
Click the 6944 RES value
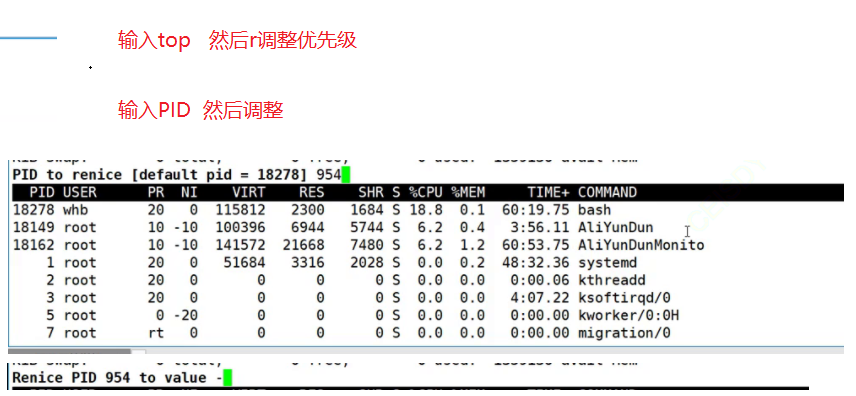point(308,228)
